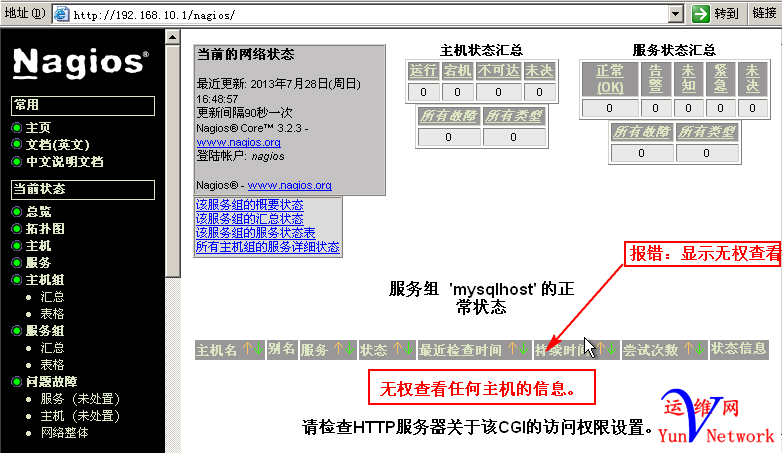
Task: Open 服务 status page in sidebar
Action: [38, 262]
